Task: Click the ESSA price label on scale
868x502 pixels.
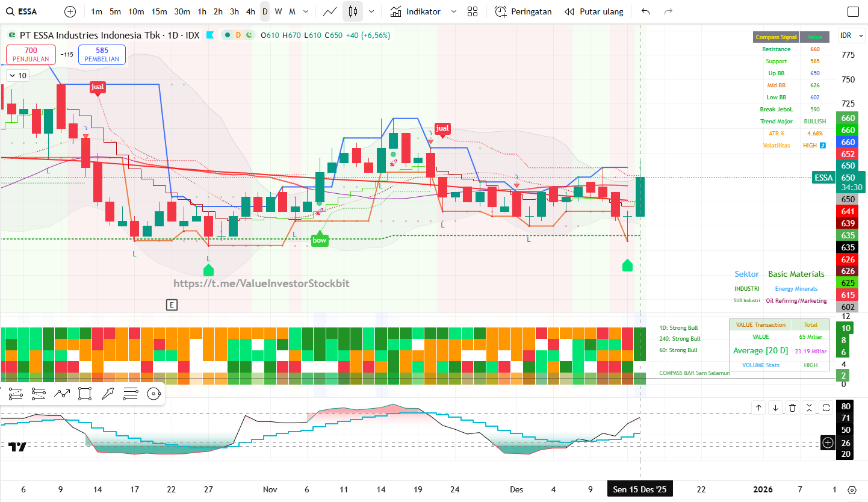Action: [823, 178]
